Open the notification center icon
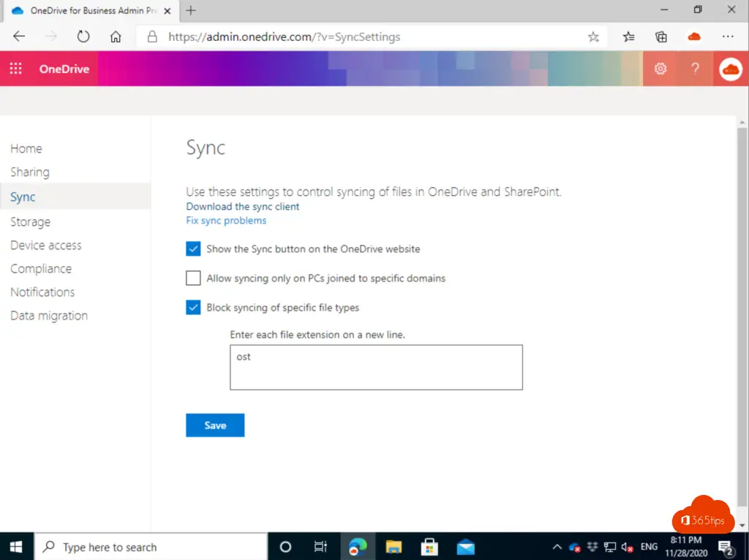This screenshot has width=749, height=560. (x=726, y=547)
